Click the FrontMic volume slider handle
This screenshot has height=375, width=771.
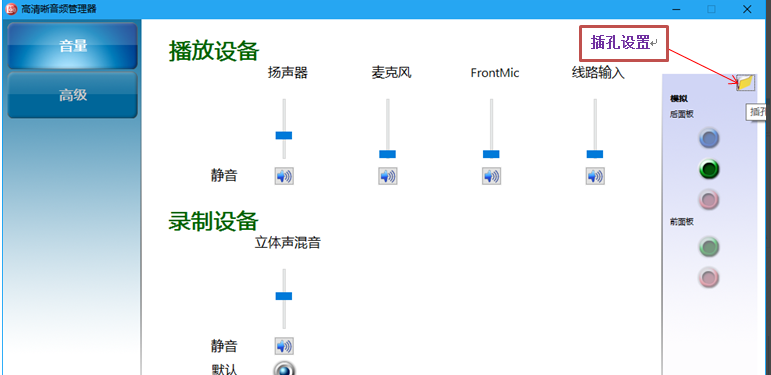point(491,154)
